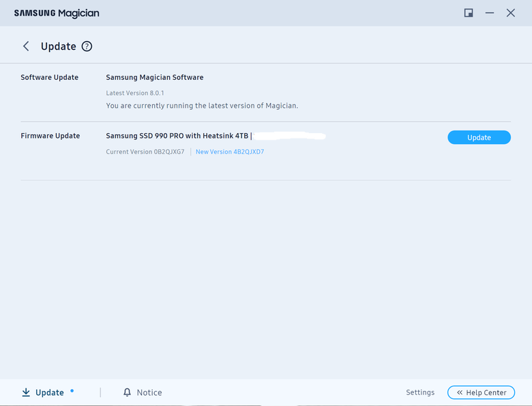Open the Update section in the bottom bar

coord(50,392)
